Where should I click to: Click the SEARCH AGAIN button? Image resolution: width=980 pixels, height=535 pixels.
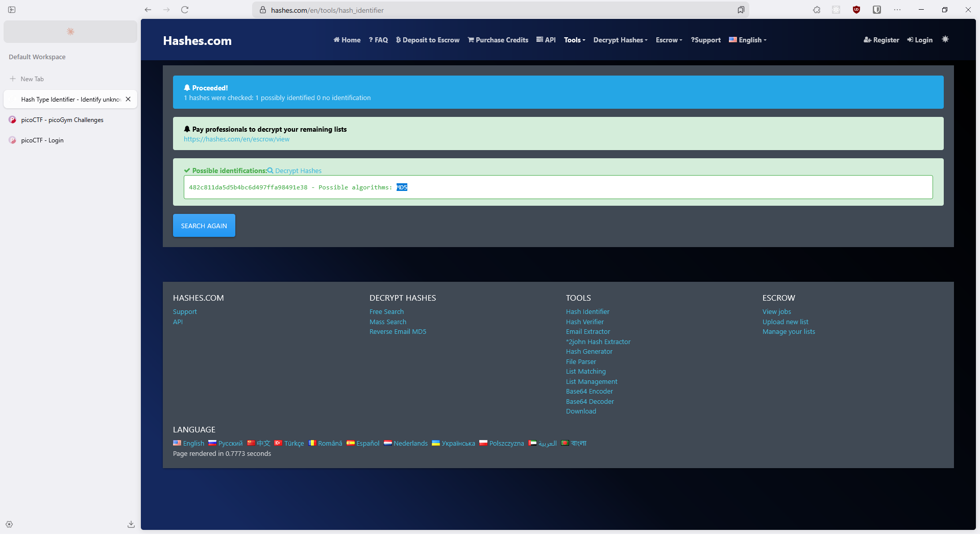(204, 226)
